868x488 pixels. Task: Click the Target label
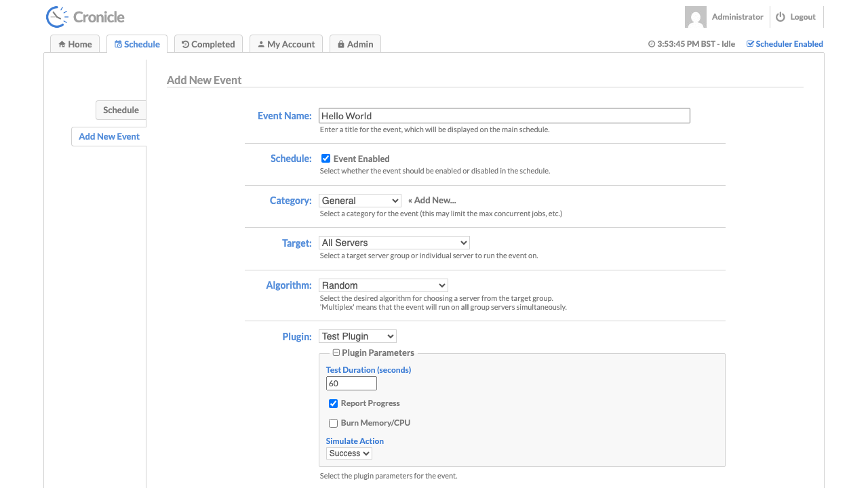[x=297, y=243]
